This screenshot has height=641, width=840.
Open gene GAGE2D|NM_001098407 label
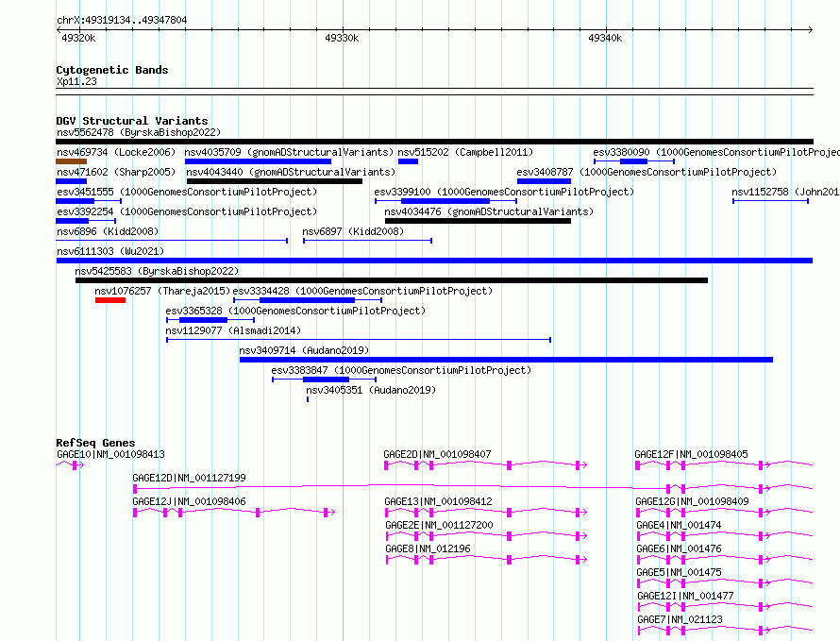(437, 454)
